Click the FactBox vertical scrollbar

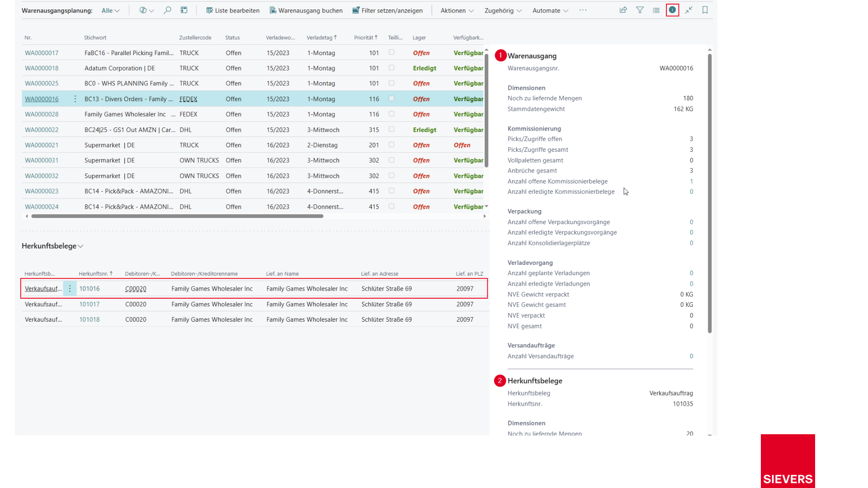[x=710, y=193]
